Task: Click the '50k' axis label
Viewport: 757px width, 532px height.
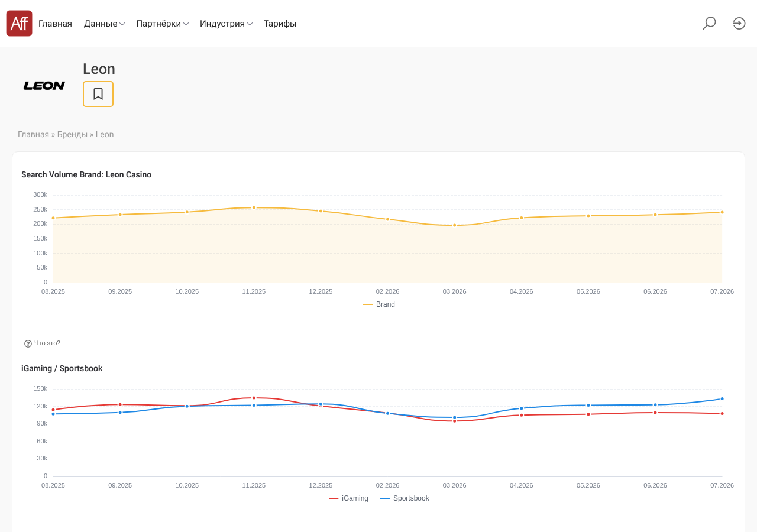Action: coord(42,267)
